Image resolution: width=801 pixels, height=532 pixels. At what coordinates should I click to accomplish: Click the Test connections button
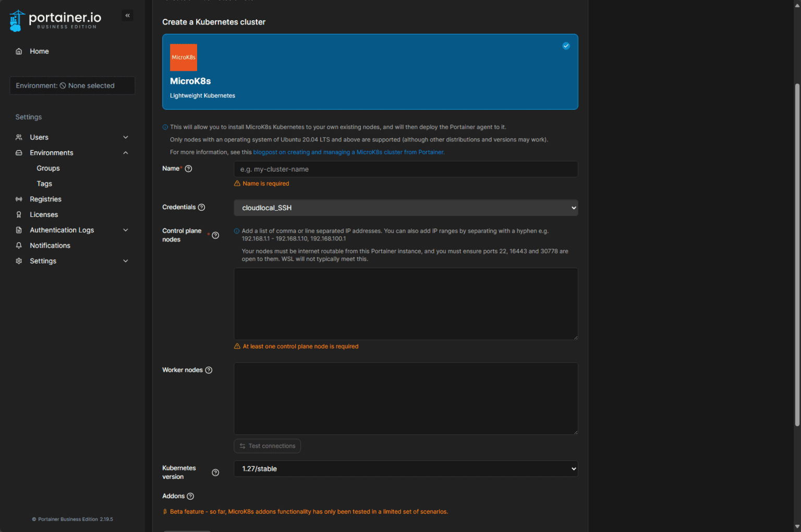(x=268, y=446)
